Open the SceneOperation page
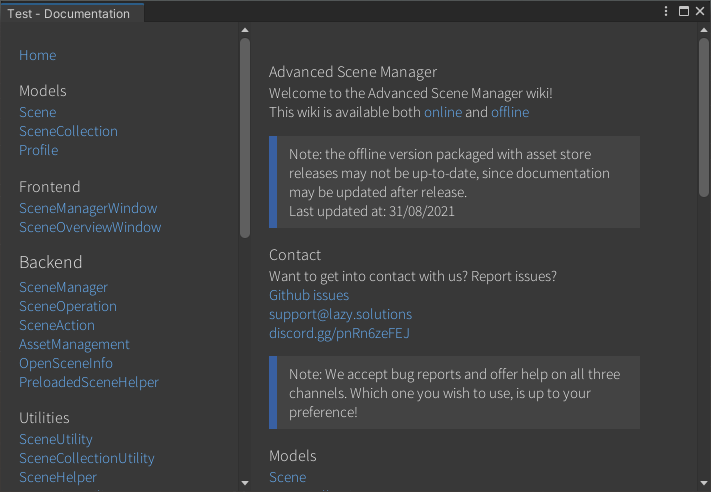 point(68,307)
